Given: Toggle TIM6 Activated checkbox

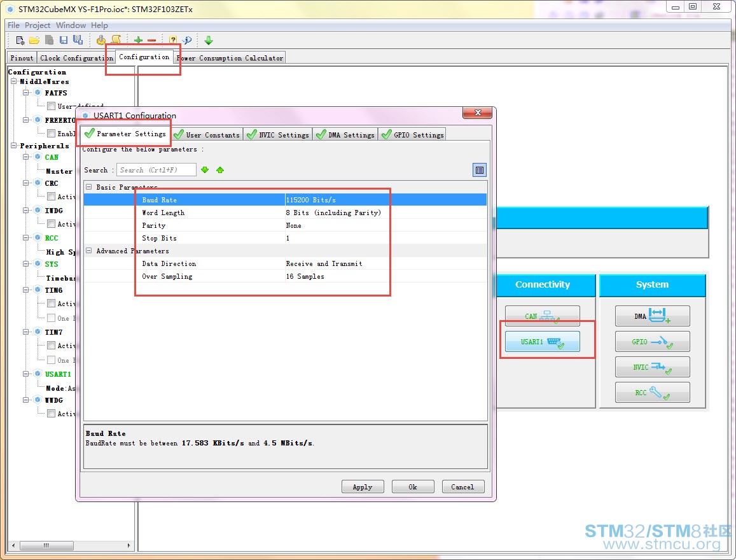Looking at the screenshot, I should (x=51, y=304).
